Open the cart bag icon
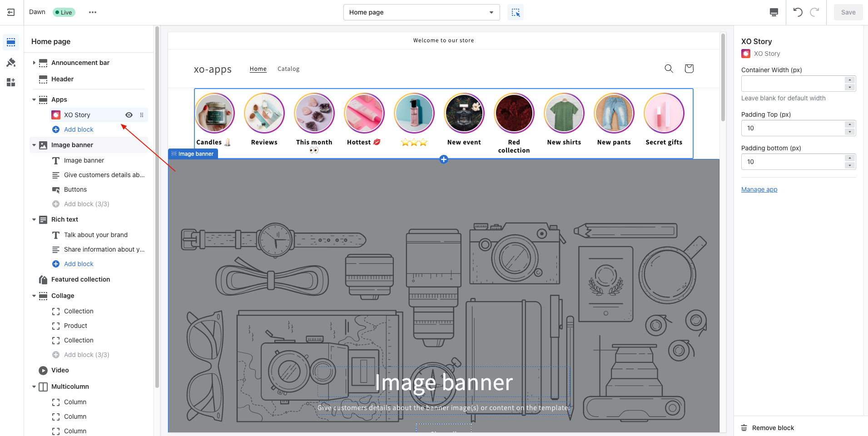868x436 pixels. tap(689, 69)
